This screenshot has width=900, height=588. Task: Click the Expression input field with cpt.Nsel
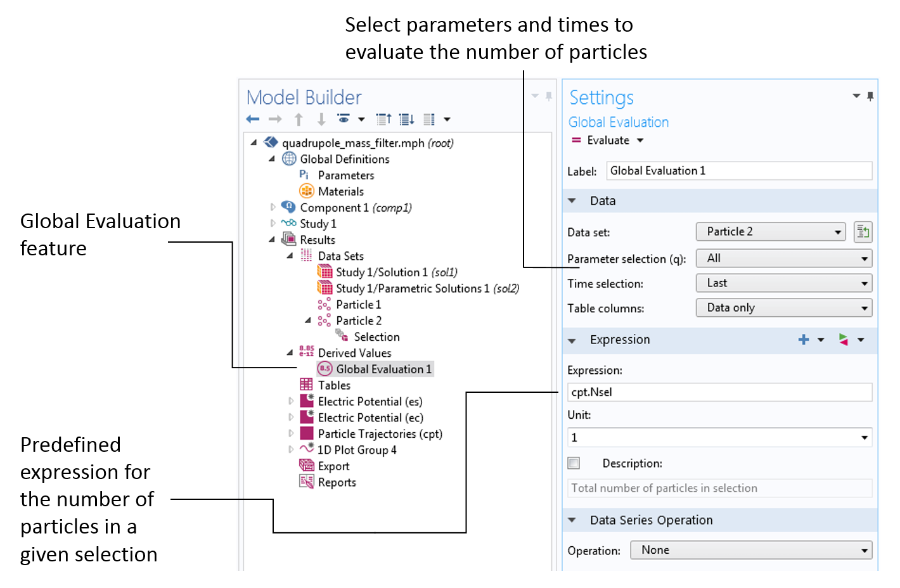point(719,392)
